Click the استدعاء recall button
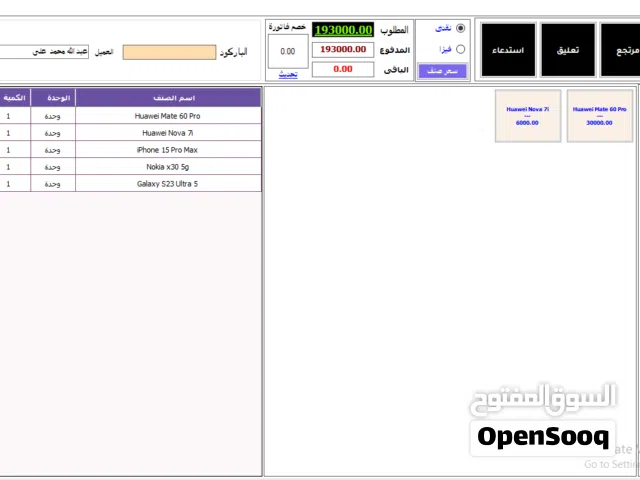640x480 pixels. (x=508, y=50)
